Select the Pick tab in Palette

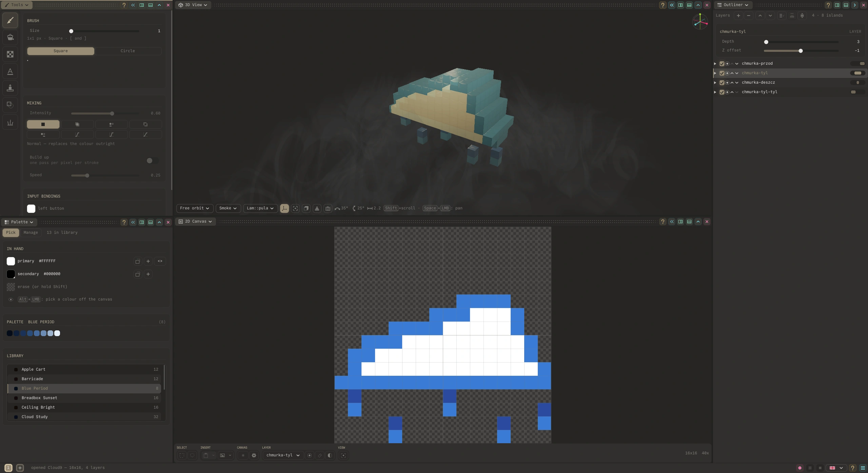tap(11, 232)
